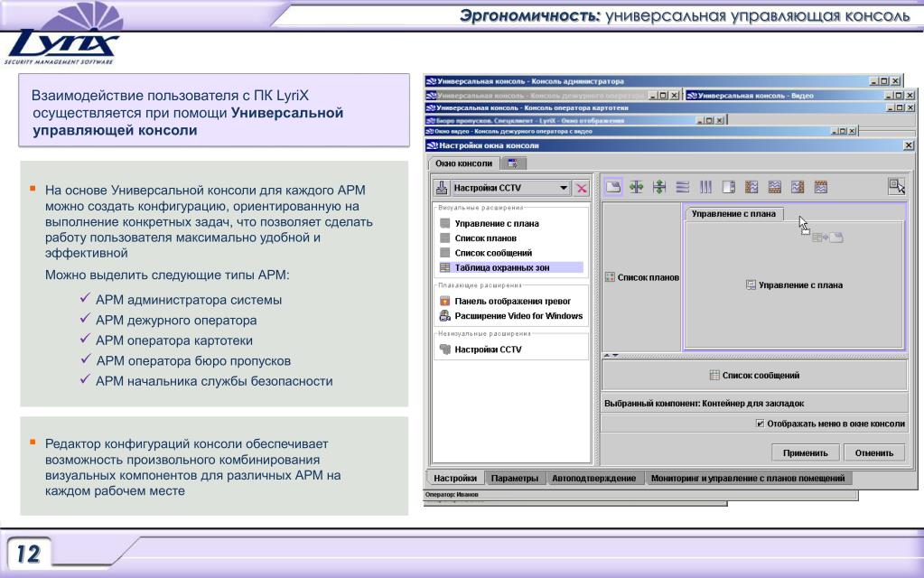Screen dimensions: 924x578
Task: Open the 'Автоподтверждение' tab
Action: click(x=594, y=479)
